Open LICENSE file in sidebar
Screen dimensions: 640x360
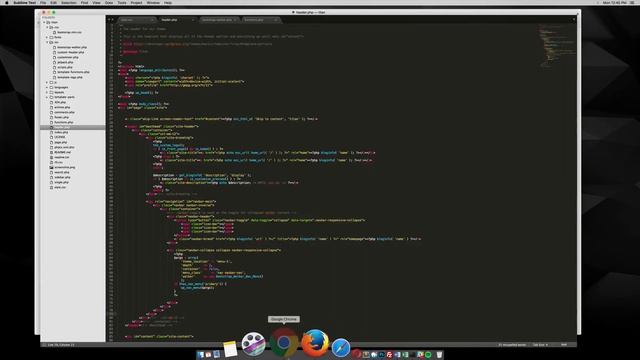pyautogui.click(x=60, y=137)
